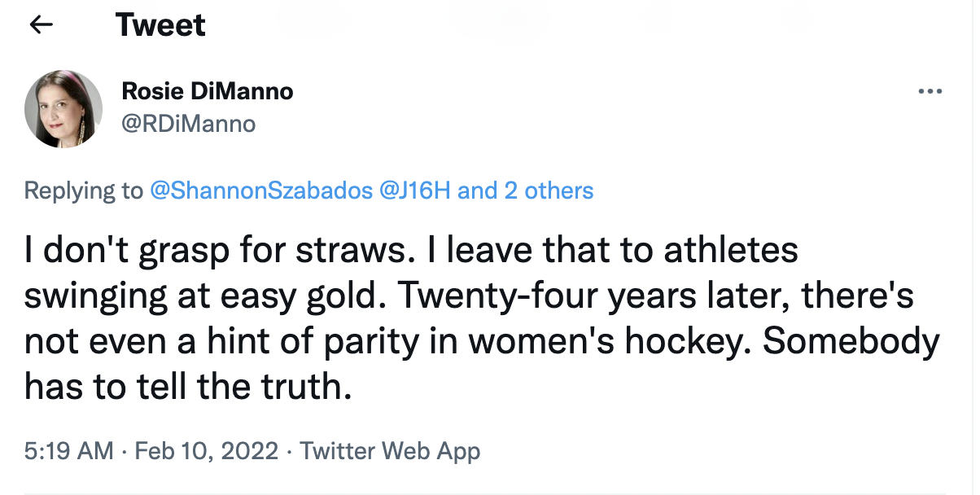Click the Feb 10, 2022 date
Image resolution: width=980 pixels, height=495 pixels.
[x=208, y=450]
